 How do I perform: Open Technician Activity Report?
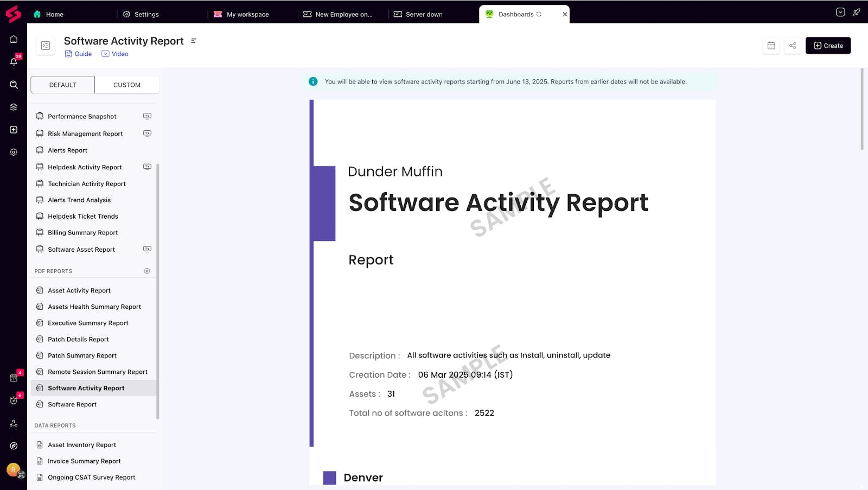(87, 184)
